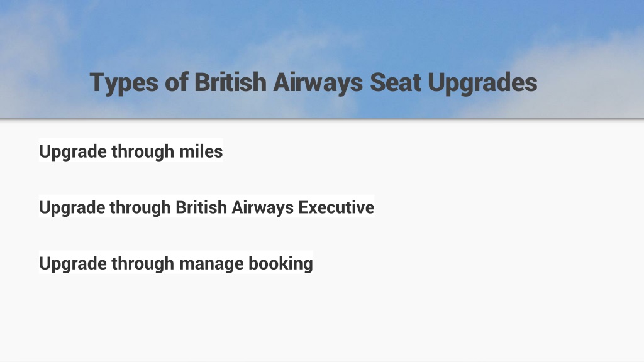Select the 'Upgrade through miles' line

point(131,151)
